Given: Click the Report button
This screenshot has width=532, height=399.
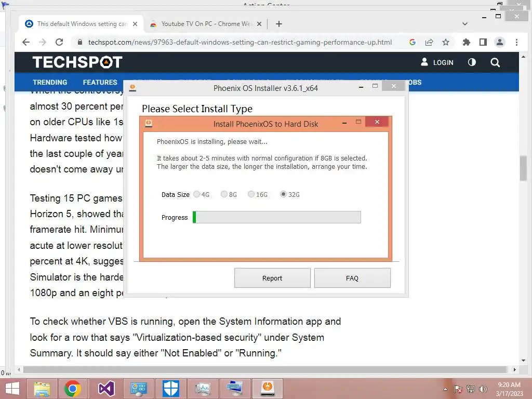Looking at the screenshot, I should click(x=272, y=278).
